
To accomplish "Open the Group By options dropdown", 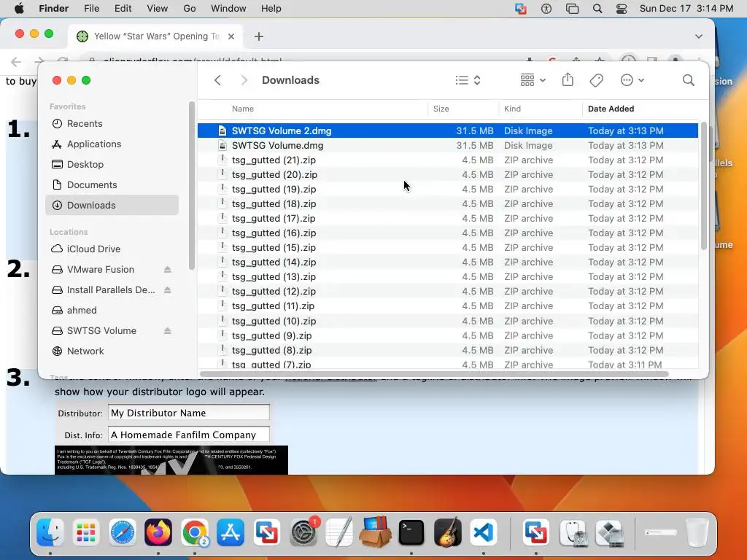I will coord(533,80).
